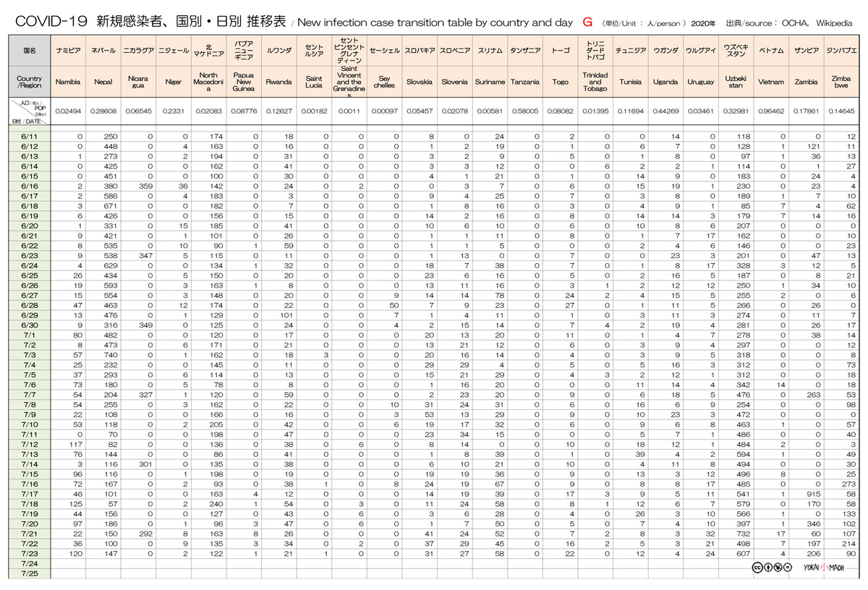Click Nicaragua's value 292 on 7/21
This screenshot has height=590, width=868.
(146, 533)
